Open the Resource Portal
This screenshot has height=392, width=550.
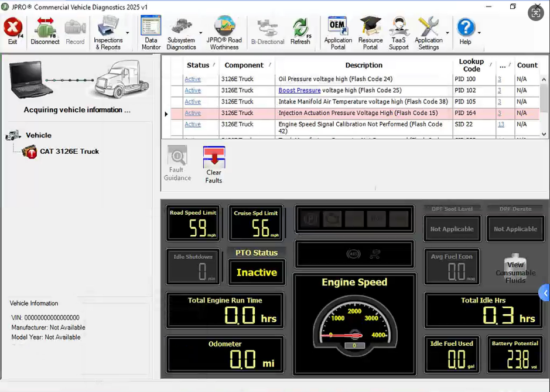pyautogui.click(x=370, y=33)
